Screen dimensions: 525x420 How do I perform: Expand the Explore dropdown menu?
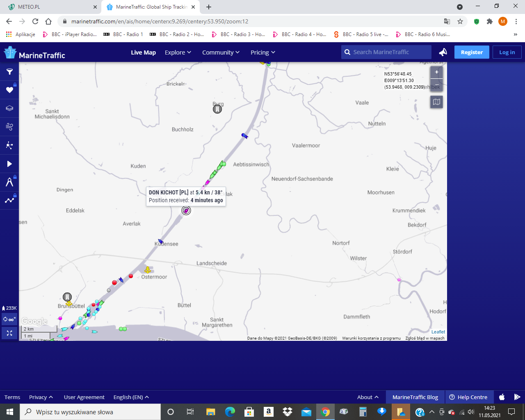click(178, 52)
